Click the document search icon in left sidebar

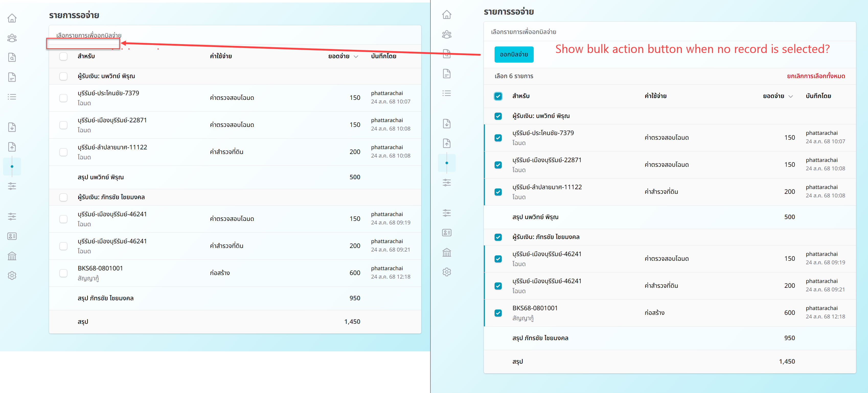(12, 57)
